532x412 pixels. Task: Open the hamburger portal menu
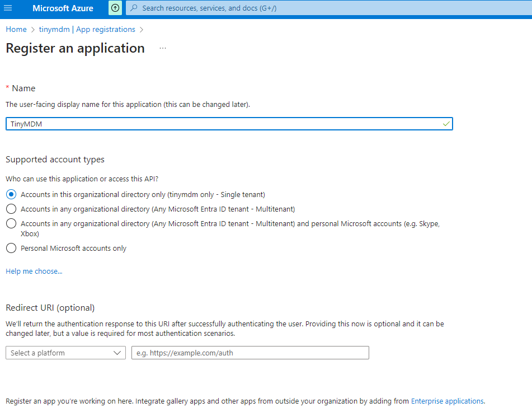point(8,8)
